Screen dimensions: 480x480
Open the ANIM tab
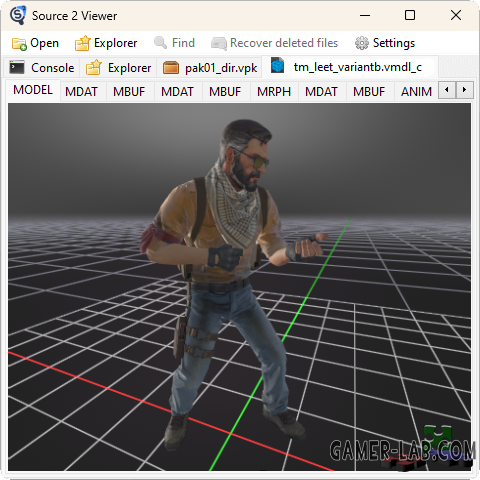(x=416, y=92)
